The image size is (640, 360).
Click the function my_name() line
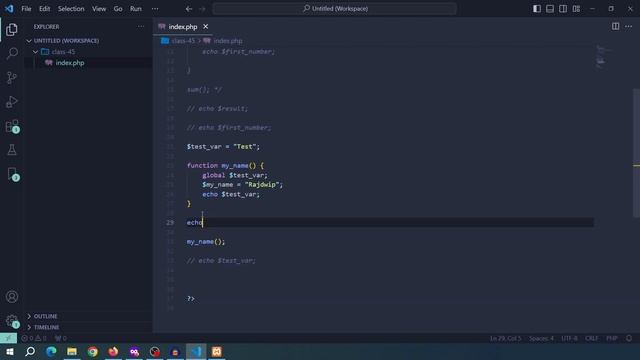[x=225, y=165]
